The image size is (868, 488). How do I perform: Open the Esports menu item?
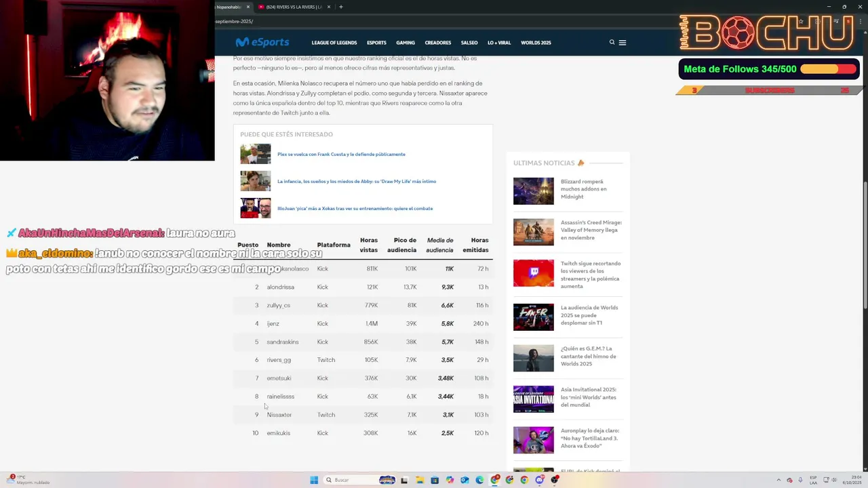pyautogui.click(x=376, y=43)
